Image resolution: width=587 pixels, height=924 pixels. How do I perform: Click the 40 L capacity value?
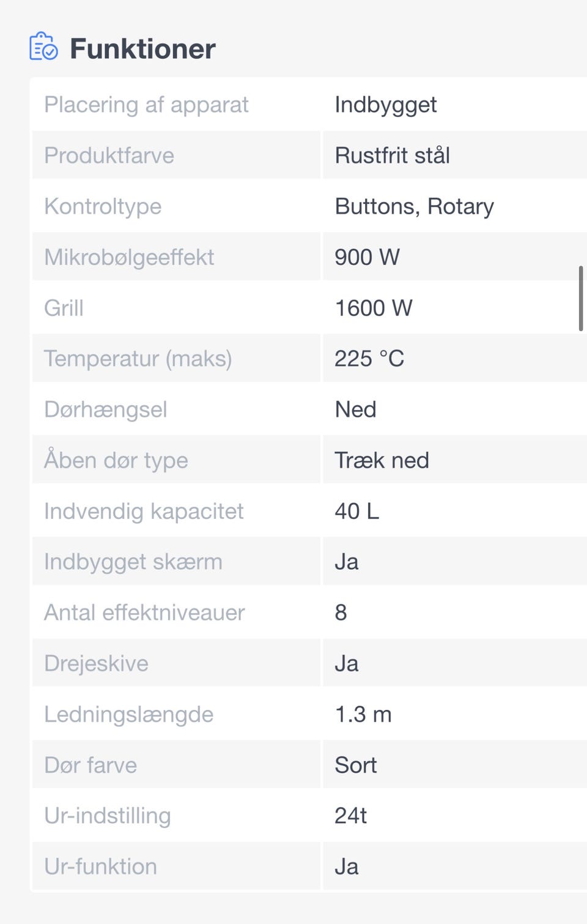[356, 511]
